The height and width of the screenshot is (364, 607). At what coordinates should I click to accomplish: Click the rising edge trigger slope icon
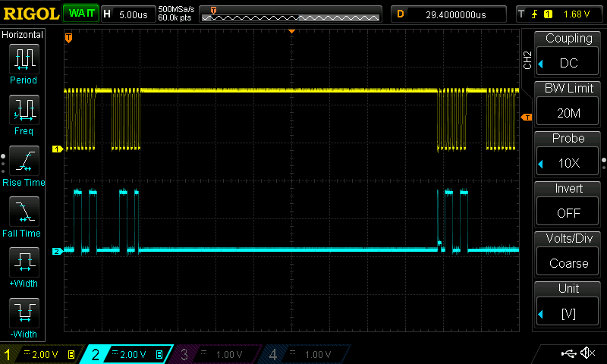[535, 14]
